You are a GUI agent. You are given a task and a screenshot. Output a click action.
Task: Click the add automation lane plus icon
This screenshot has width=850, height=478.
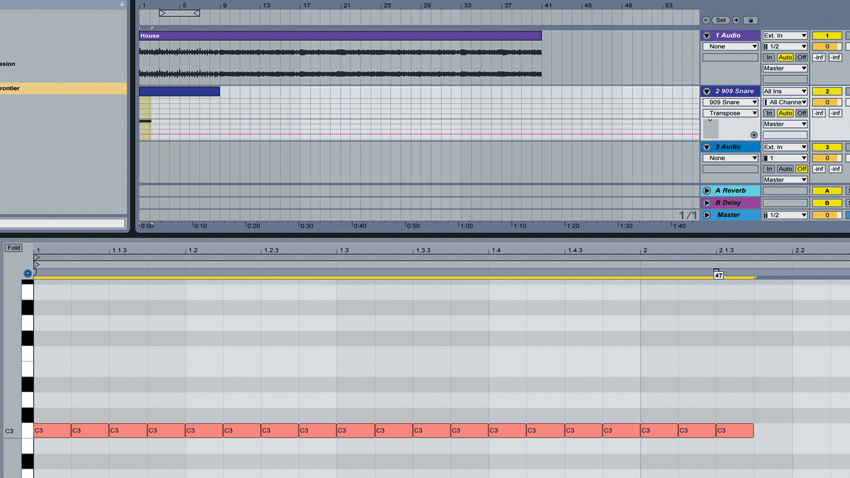click(x=754, y=134)
